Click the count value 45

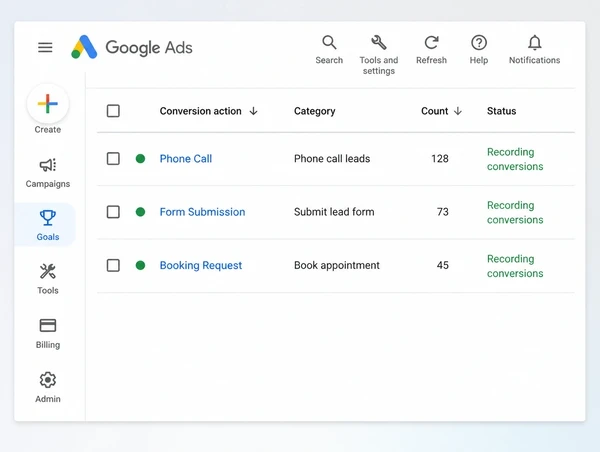(442, 265)
